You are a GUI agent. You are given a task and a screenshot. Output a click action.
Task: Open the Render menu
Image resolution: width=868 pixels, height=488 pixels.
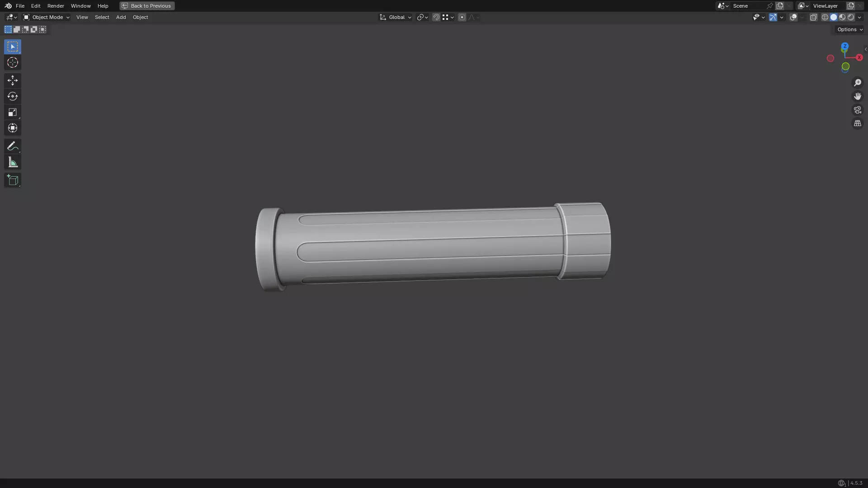[x=56, y=6]
